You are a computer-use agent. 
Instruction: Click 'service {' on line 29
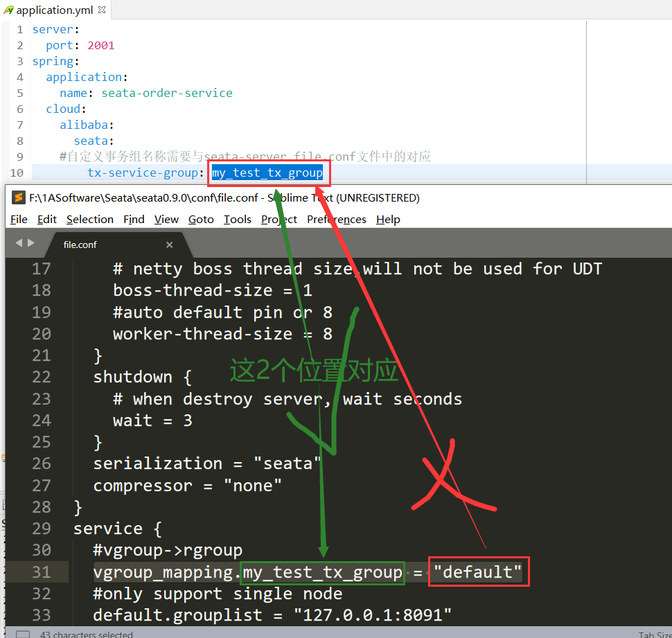118,529
